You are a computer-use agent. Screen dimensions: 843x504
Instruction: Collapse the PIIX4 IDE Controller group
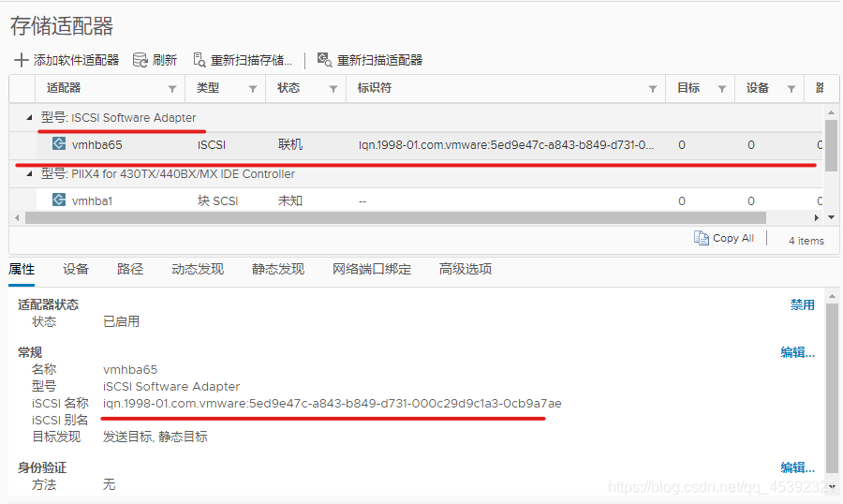[30, 173]
